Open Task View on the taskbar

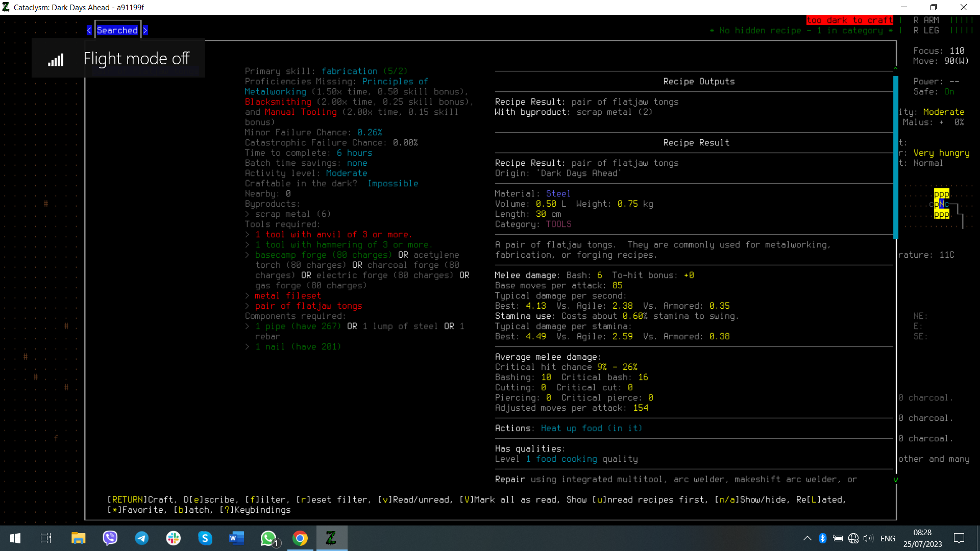click(x=46, y=538)
